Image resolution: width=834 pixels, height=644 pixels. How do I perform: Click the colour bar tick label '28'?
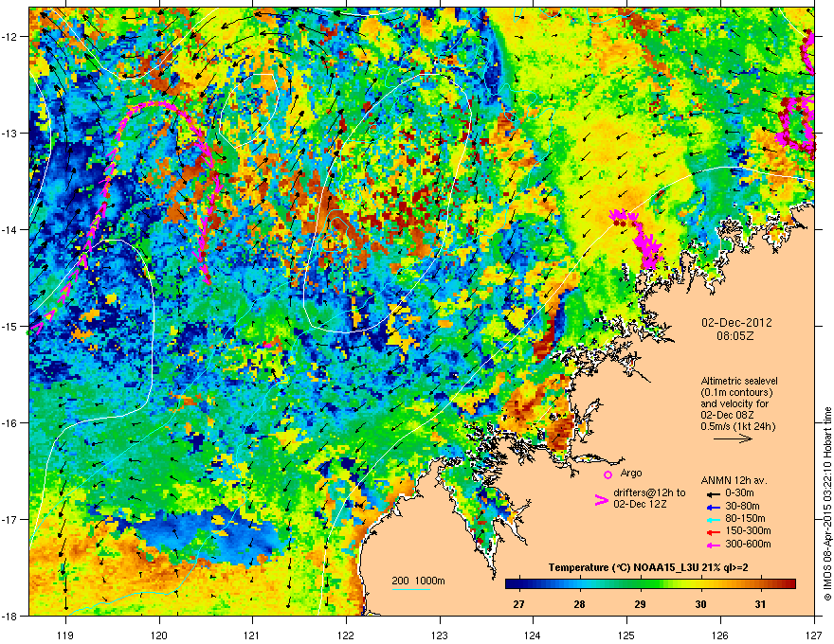click(x=579, y=604)
